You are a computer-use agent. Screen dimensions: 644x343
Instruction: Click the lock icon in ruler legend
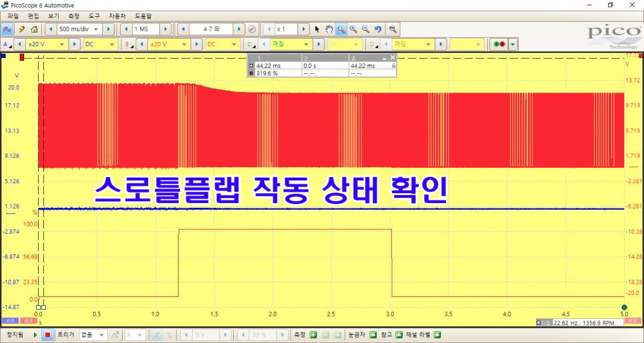(393, 66)
